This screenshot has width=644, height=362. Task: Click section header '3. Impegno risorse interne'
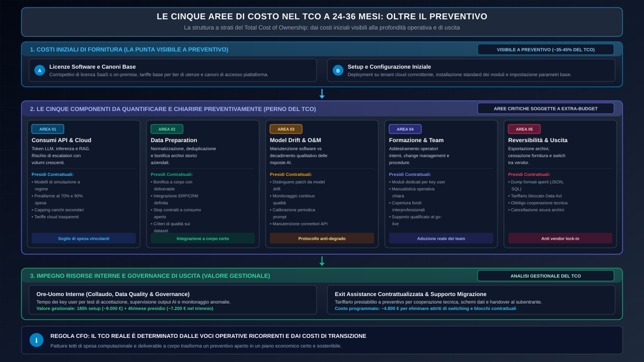coord(150,276)
